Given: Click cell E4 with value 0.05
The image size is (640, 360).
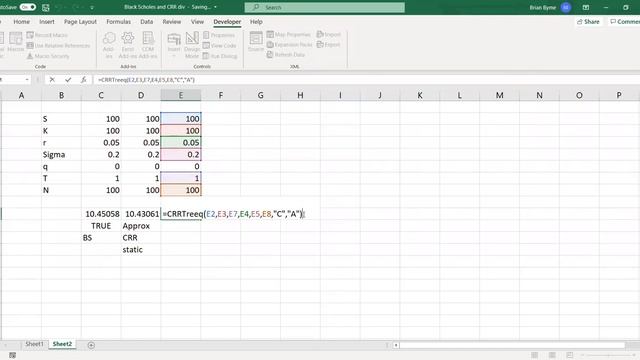Looking at the screenshot, I should (x=181, y=142).
